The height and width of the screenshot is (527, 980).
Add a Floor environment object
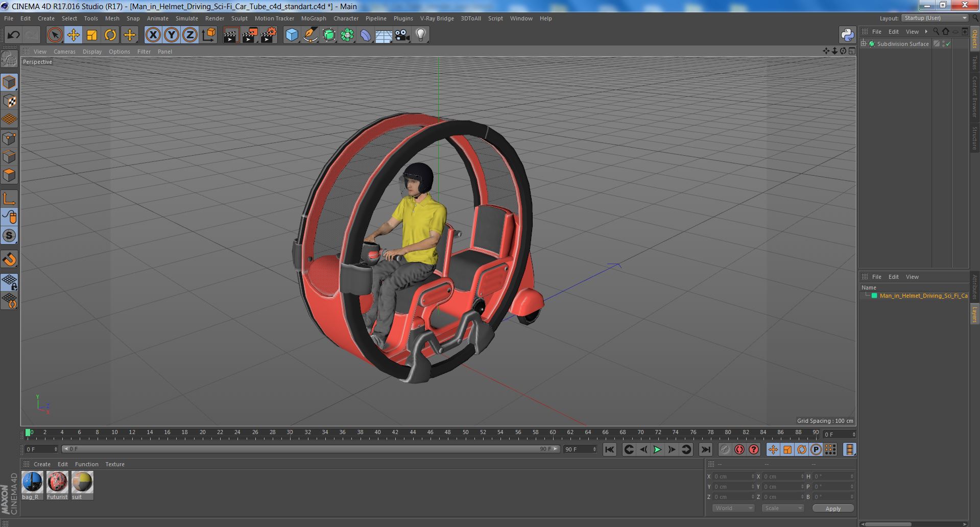[384, 35]
